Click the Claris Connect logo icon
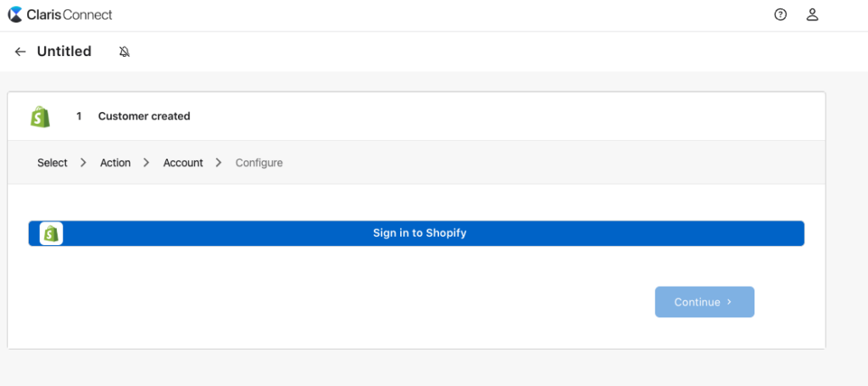The width and height of the screenshot is (868, 386). point(15,14)
